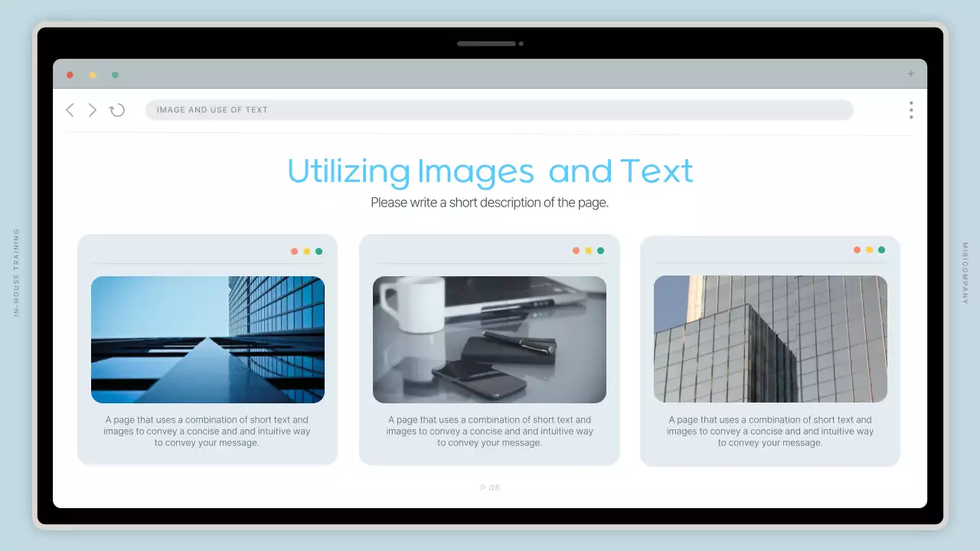Select the coffee mug and phone desk image
Image resolution: width=980 pixels, height=551 pixels.
489,339
